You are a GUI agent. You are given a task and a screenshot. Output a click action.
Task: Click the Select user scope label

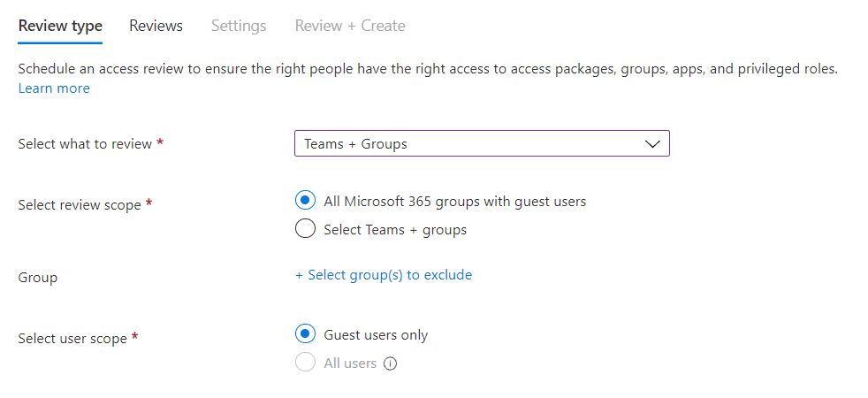[x=72, y=338]
